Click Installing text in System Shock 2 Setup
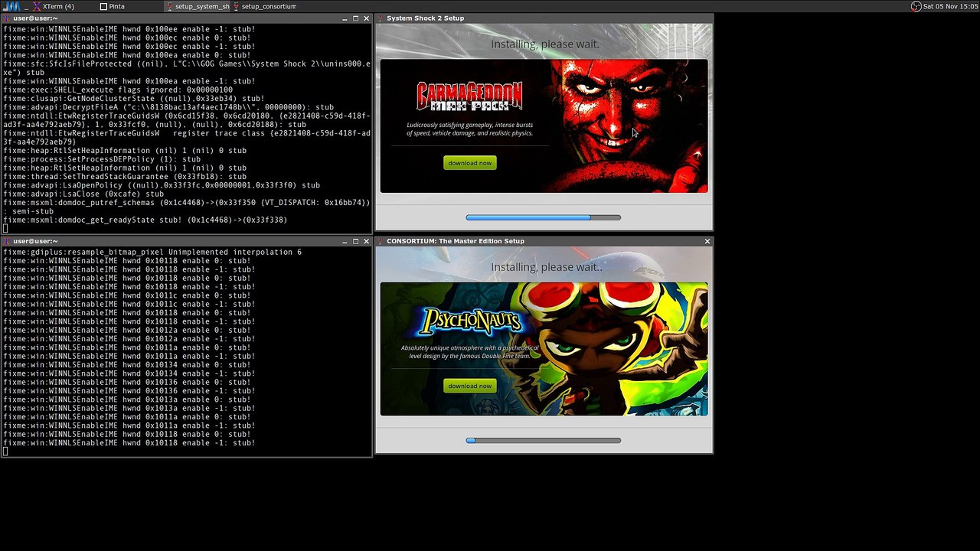 click(545, 44)
